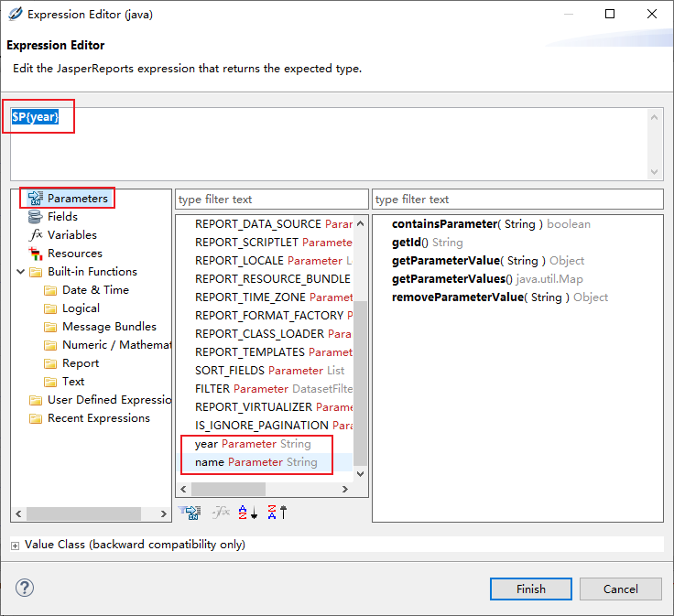Select REPORT_FORMAT_FACTORY parameter
Image resolution: width=674 pixels, height=616 pixels.
[x=273, y=316]
